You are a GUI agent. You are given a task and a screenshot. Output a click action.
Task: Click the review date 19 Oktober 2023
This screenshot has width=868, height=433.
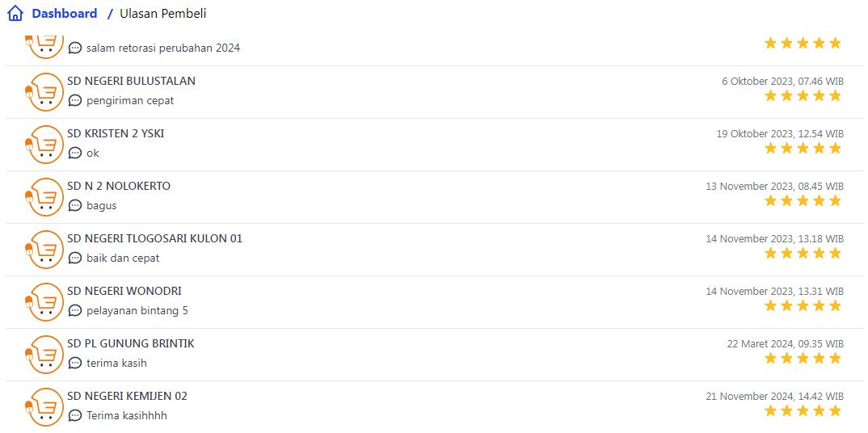point(780,133)
